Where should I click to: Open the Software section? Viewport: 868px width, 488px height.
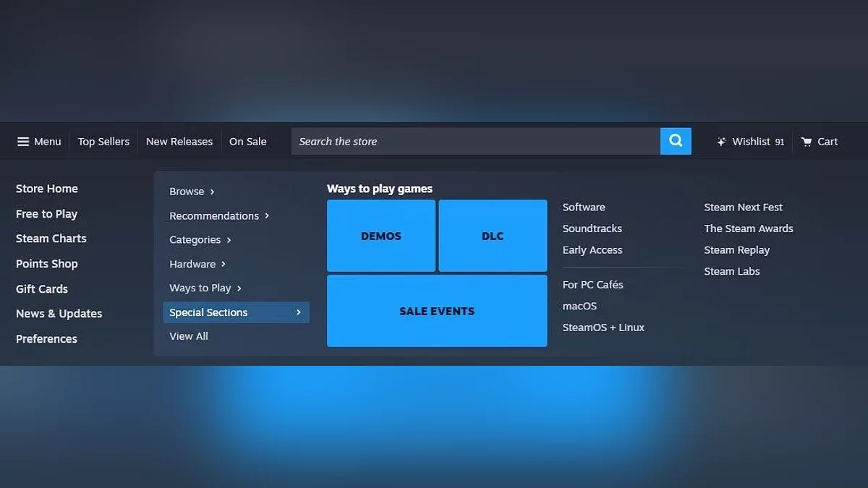coord(584,207)
